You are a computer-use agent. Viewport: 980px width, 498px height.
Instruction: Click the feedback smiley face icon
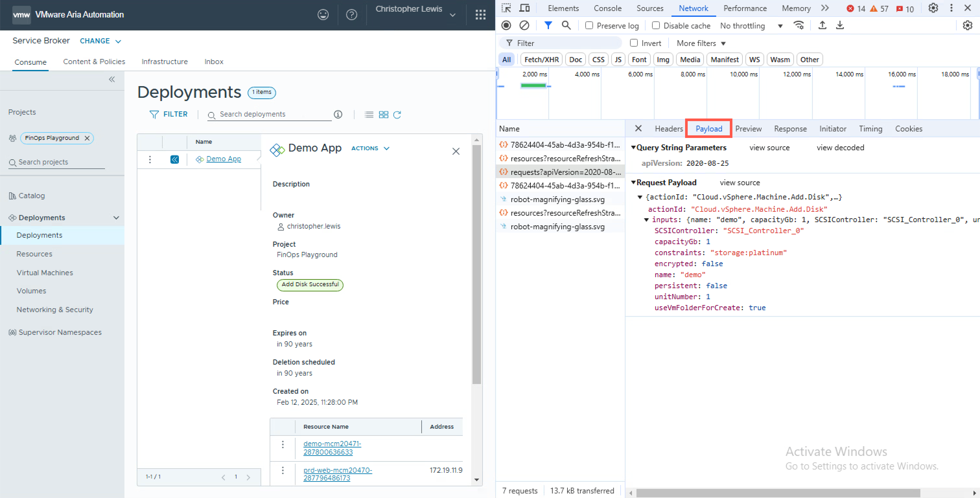[x=323, y=15]
